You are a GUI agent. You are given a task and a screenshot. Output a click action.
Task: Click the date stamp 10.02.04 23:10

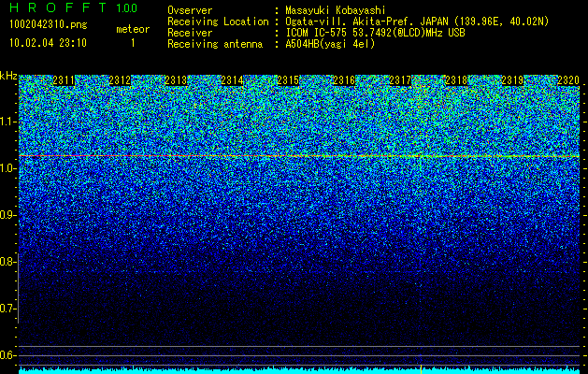(48, 43)
